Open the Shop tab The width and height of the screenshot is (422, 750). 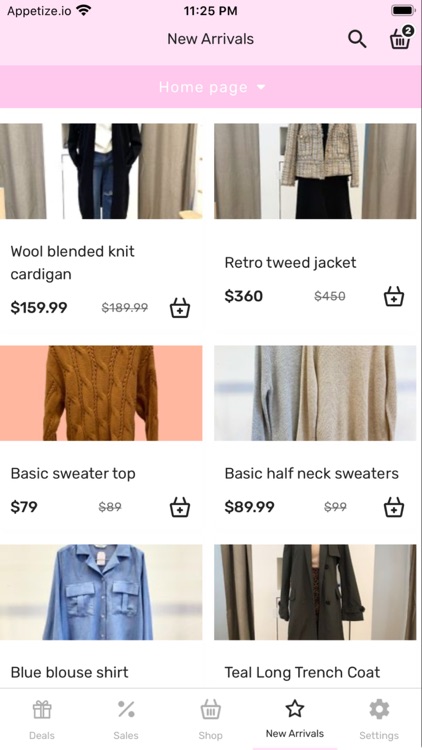tap(211, 720)
